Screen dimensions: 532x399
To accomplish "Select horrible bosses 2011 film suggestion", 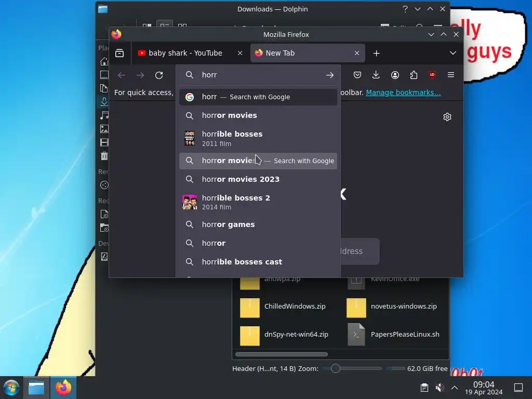I will pos(258,138).
